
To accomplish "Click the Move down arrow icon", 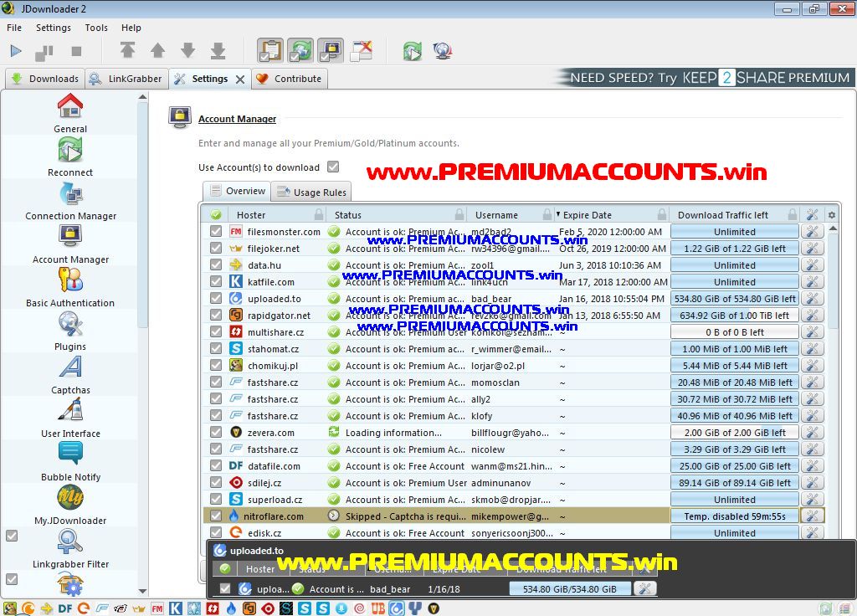I will tap(188, 50).
